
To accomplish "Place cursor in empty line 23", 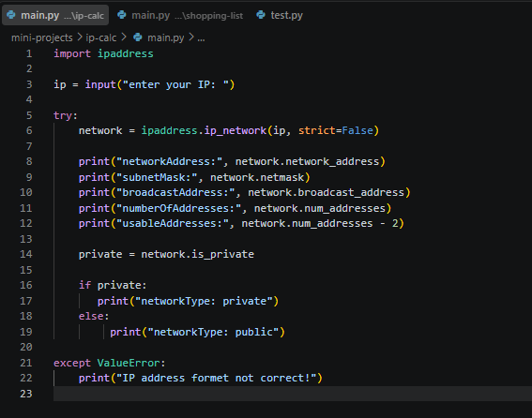I will coord(293,394).
